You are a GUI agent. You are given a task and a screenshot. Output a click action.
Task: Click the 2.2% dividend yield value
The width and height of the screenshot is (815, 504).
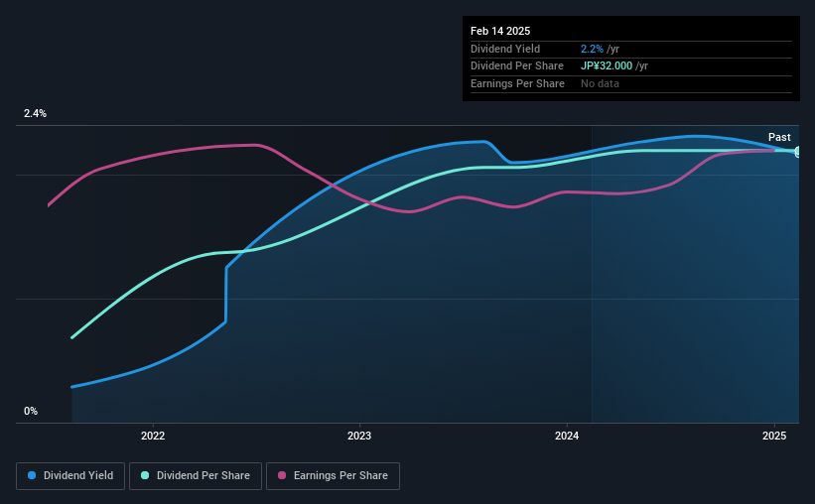[x=592, y=49]
